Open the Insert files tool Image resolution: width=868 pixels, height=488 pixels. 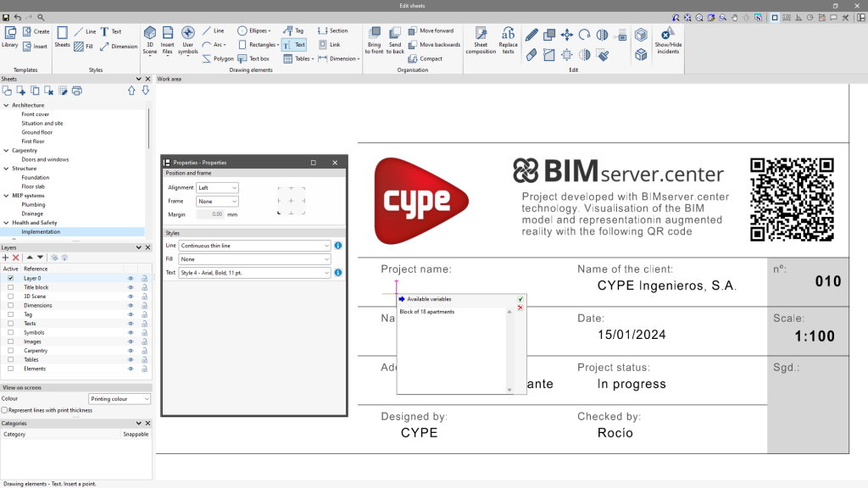(167, 39)
